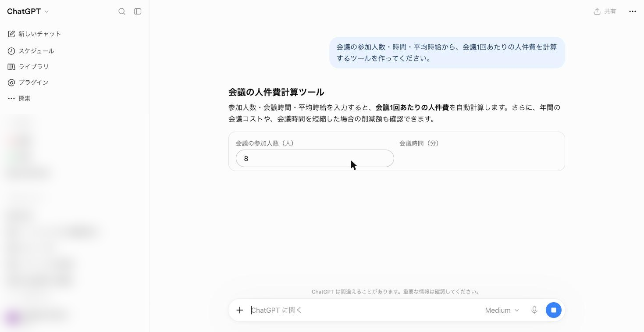Expand the Medium reasoning effort dropdown
The width and height of the screenshot is (644, 332).
[502, 310]
